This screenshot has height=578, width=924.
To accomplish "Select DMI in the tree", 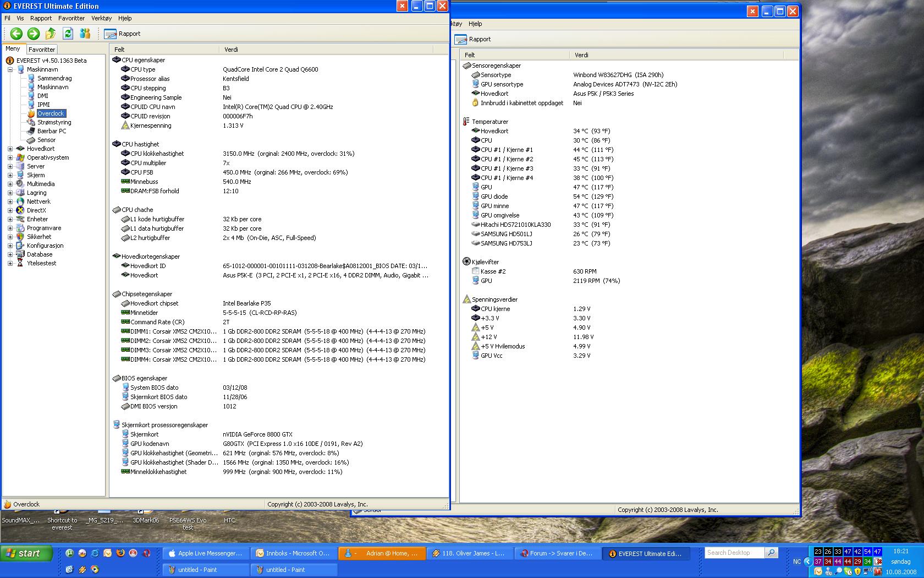I will [43, 96].
